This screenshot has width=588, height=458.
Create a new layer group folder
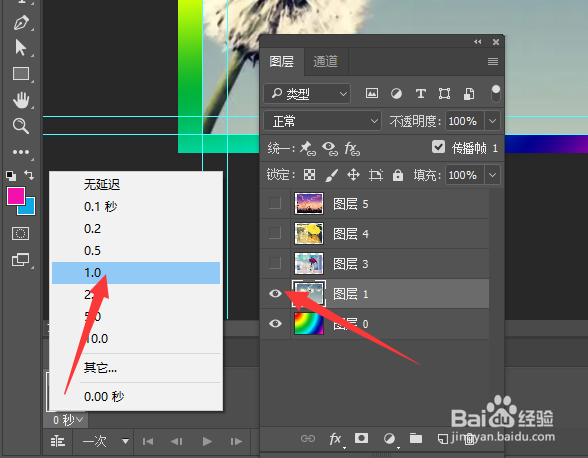tap(416, 438)
